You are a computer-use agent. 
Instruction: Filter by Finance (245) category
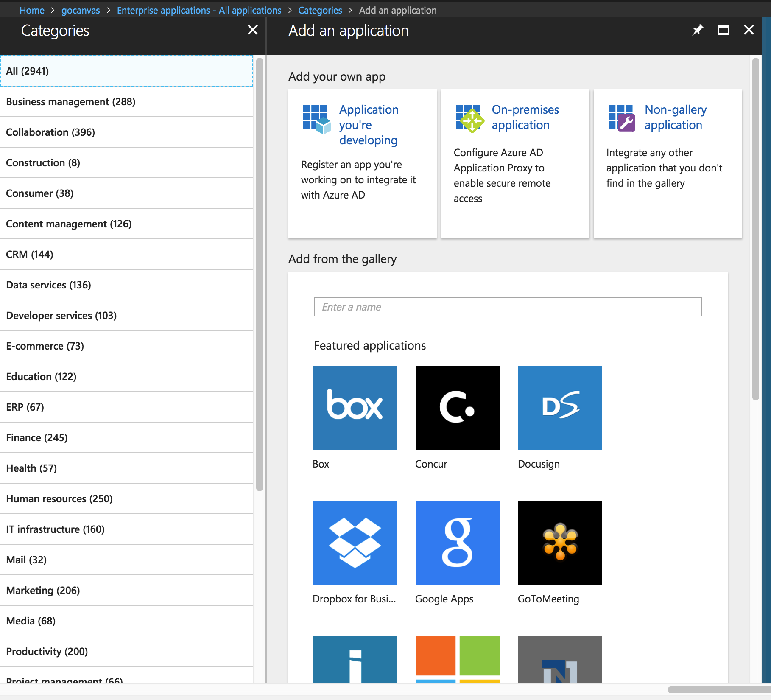tap(126, 438)
